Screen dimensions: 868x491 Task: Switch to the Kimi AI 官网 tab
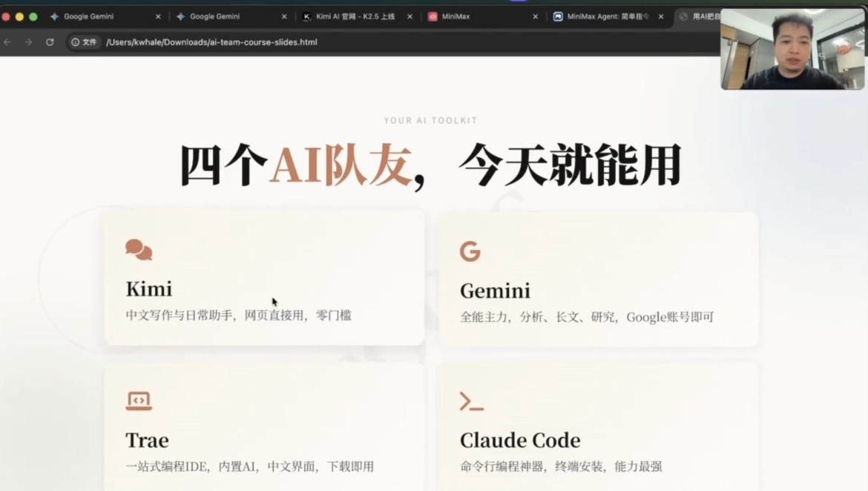(x=355, y=16)
